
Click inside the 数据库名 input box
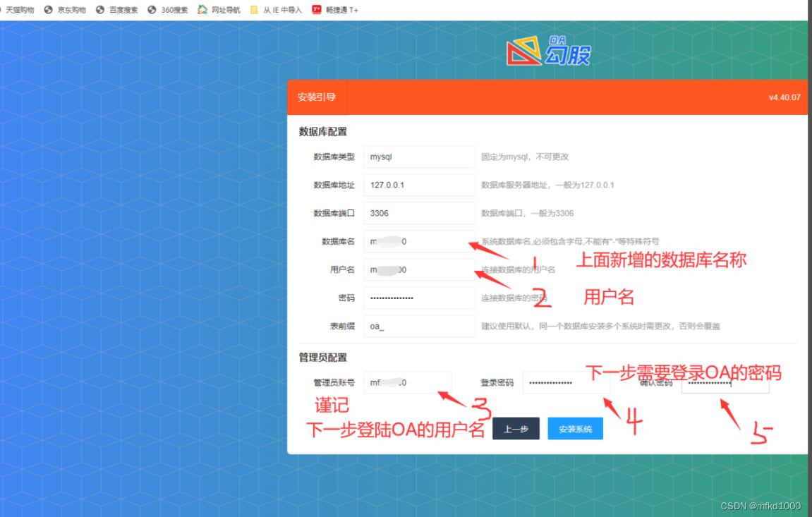pyautogui.click(x=419, y=241)
